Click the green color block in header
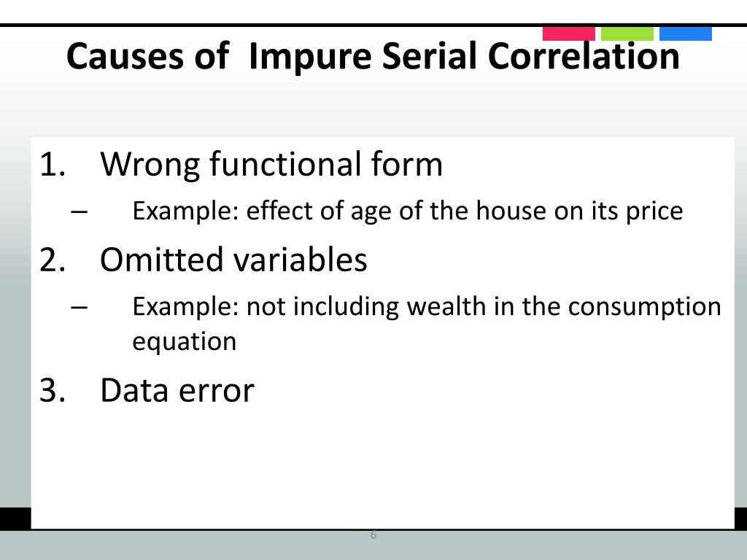 point(627,34)
